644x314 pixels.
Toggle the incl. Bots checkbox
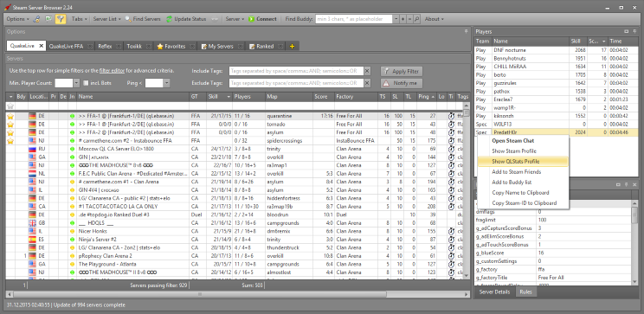86,83
